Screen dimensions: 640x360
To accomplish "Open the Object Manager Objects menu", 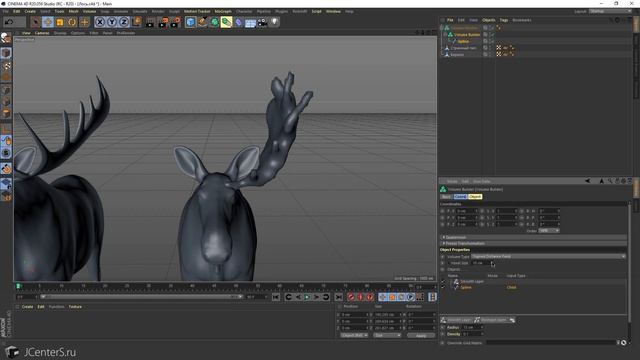I will tap(489, 20).
